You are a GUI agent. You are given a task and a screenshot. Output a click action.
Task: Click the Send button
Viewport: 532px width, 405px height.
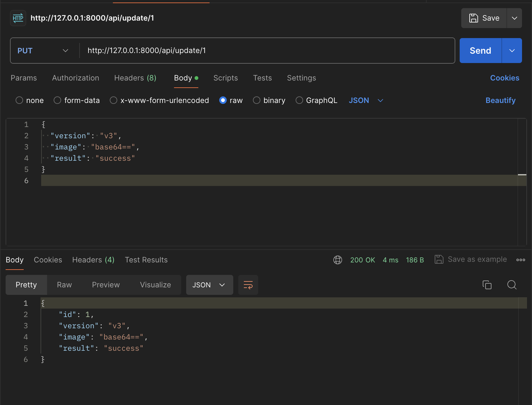(x=480, y=51)
